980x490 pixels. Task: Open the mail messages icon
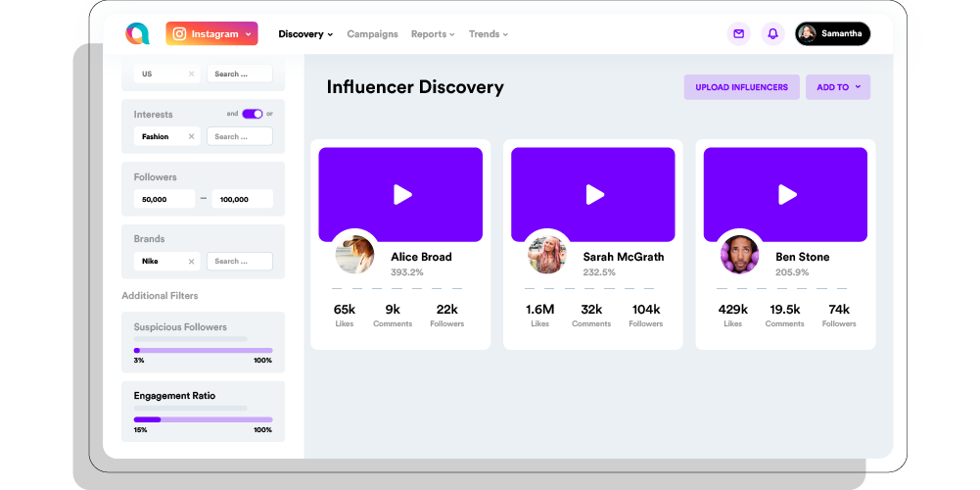(x=739, y=33)
